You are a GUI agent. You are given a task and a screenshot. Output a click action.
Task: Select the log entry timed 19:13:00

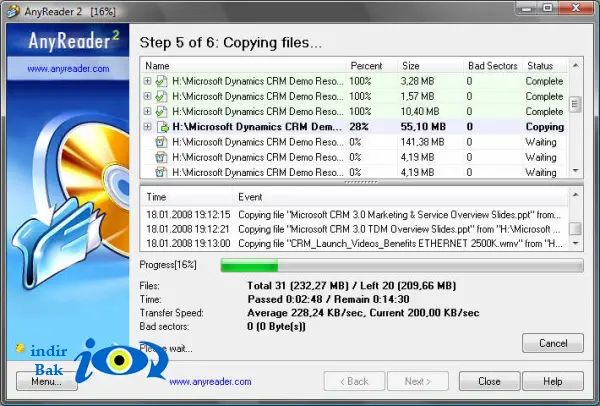coord(354,243)
